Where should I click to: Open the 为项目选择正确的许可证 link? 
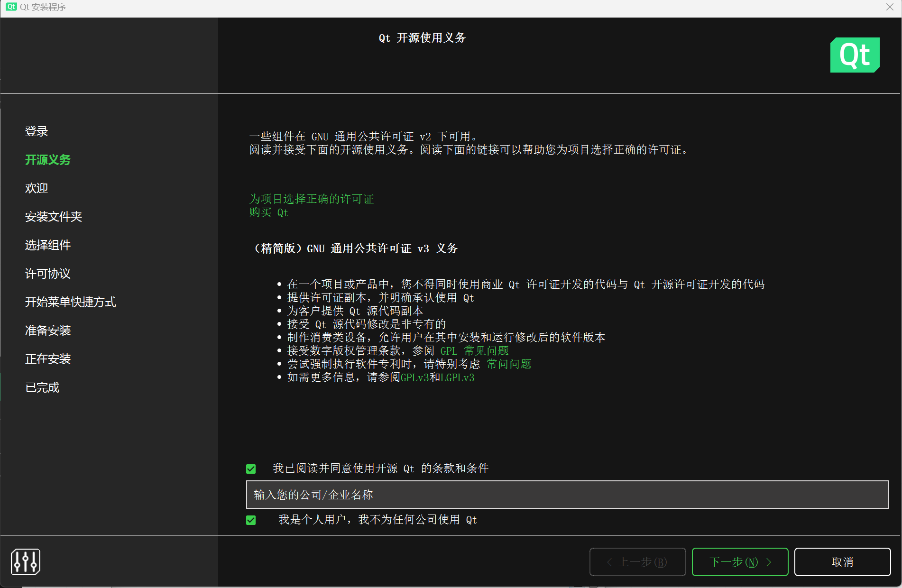tap(312, 199)
